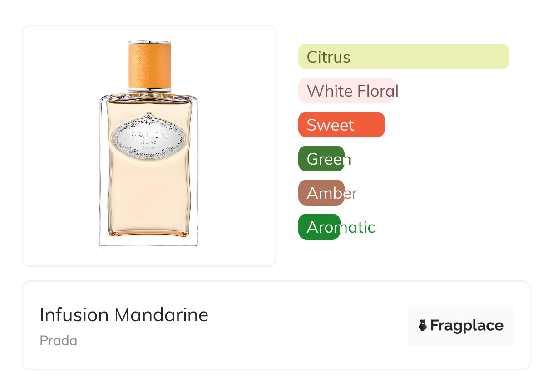Click the PRADA lettering on the bottle
This screenshot has height=392, width=553.
(x=148, y=135)
